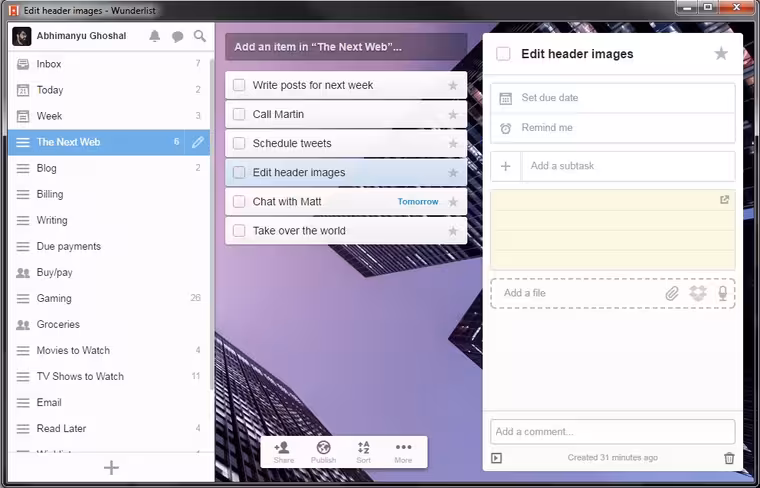This screenshot has height=488, width=760.
Task: Star the Chat with Matt task
Action: (x=453, y=202)
